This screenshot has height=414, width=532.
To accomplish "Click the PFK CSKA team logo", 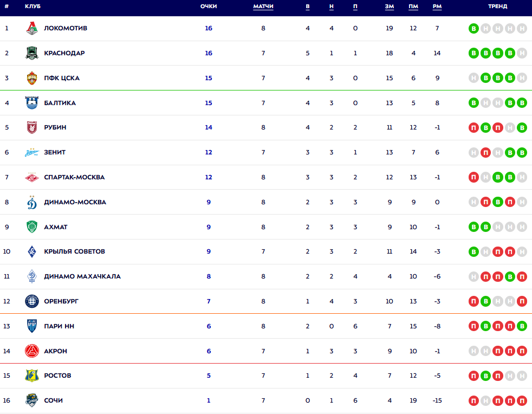I will (x=32, y=78).
